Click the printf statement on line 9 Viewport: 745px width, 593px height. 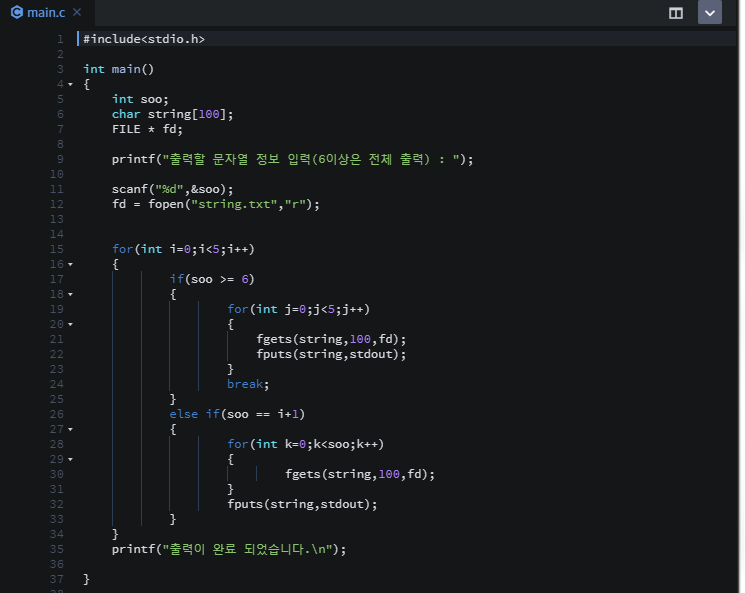[x=293, y=159]
